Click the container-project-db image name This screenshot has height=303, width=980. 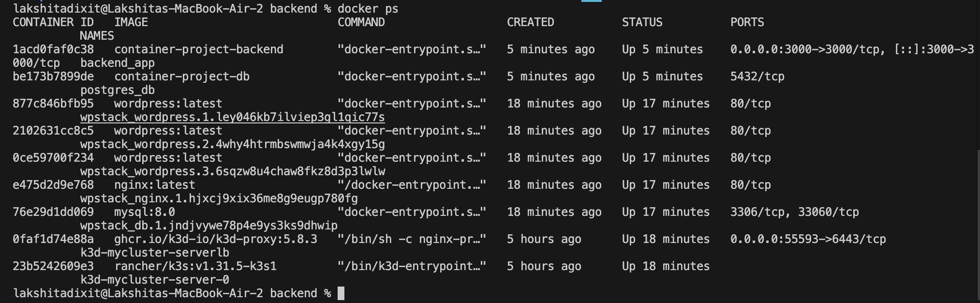182,76
